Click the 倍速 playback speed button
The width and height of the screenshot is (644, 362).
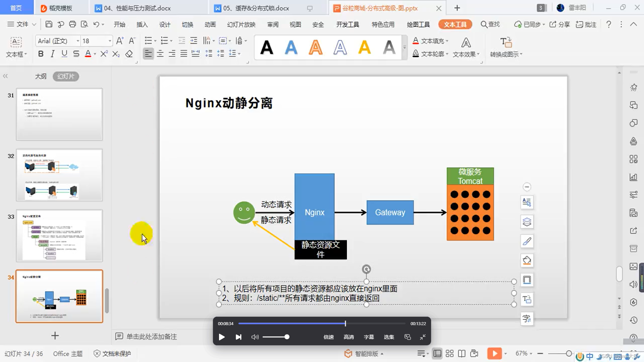point(328,337)
